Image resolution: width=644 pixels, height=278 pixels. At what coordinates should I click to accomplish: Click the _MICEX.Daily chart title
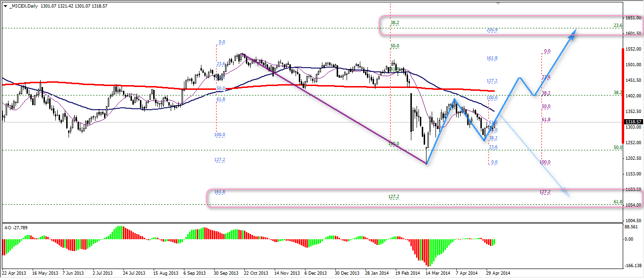click(23, 5)
